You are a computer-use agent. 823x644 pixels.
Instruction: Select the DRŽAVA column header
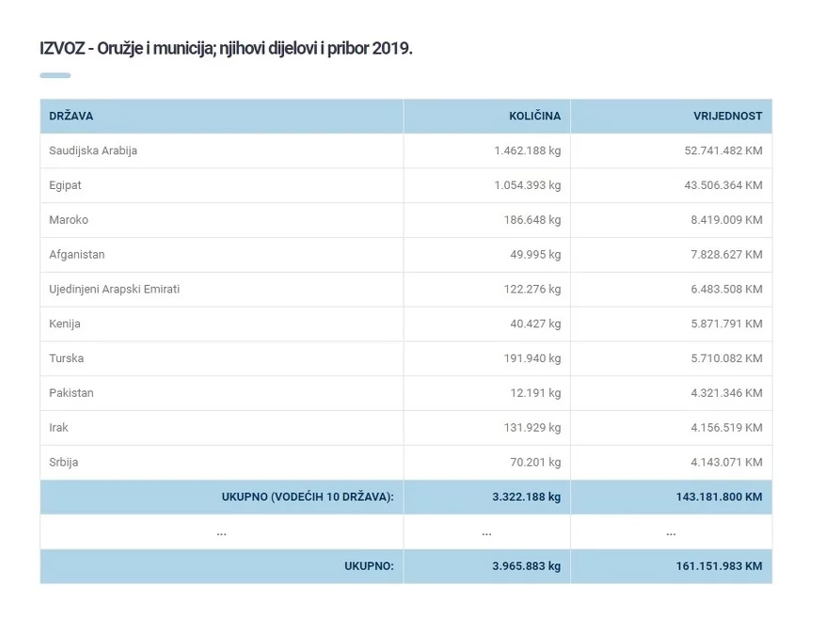coord(71,117)
